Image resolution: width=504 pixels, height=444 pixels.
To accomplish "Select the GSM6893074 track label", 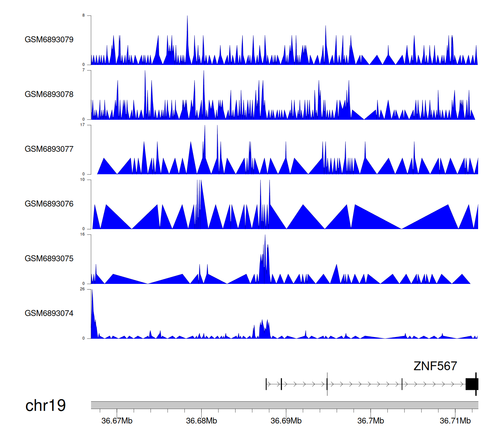I will (x=49, y=313).
